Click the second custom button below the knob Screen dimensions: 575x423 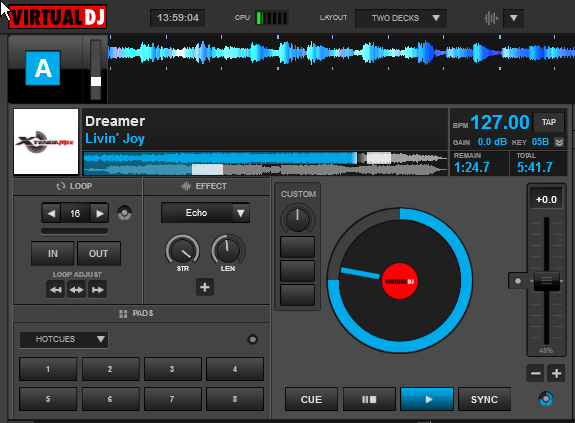point(297,271)
